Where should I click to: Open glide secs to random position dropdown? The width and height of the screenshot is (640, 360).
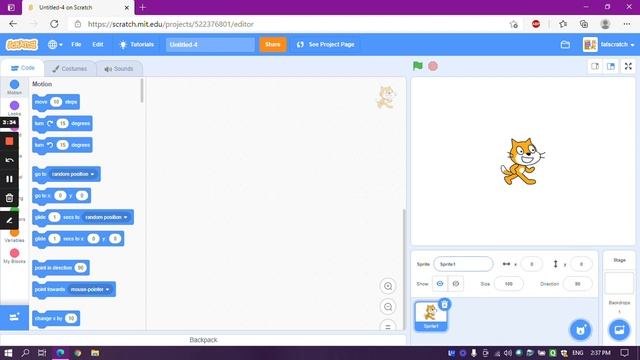click(106, 218)
